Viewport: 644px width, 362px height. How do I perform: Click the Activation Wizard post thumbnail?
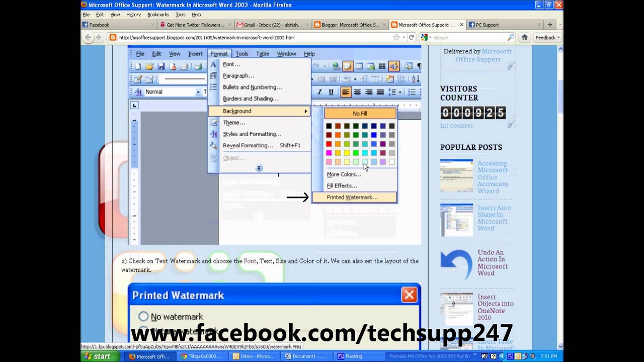point(456,175)
